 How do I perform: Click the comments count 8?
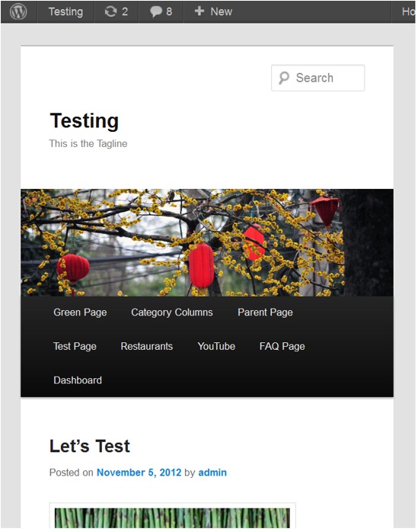tap(169, 12)
